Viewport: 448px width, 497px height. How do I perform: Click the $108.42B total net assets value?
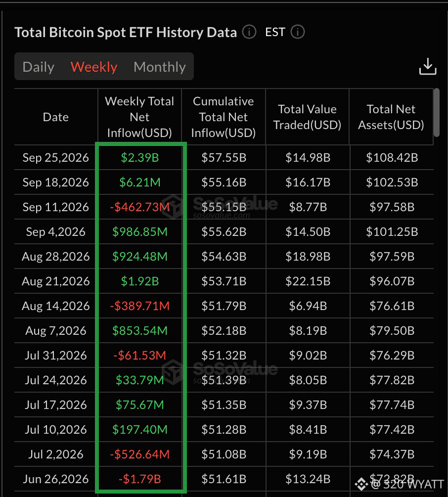392,158
